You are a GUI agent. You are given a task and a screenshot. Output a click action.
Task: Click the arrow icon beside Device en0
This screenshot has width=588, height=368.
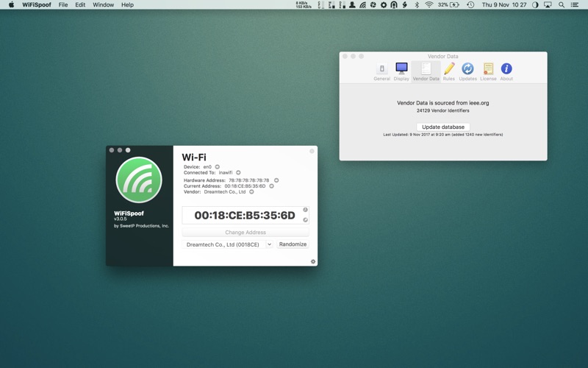click(217, 167)
